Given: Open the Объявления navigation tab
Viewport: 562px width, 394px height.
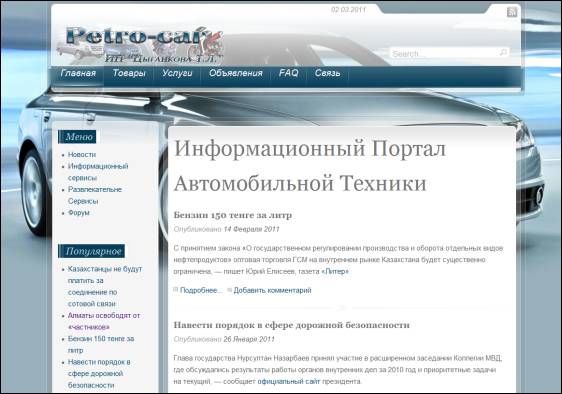Looking at the screenshot, I should click(235, 73).
